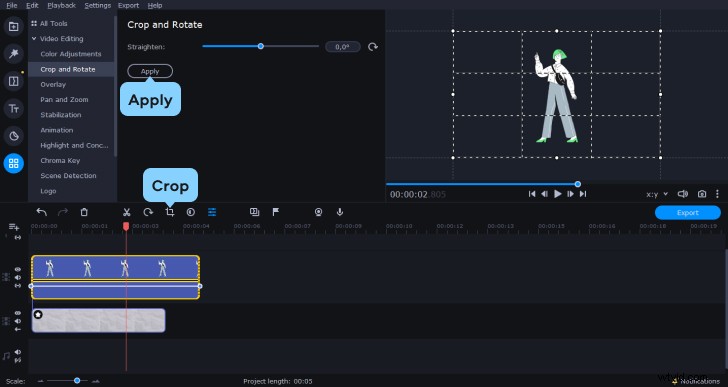
Task: Open the Settings menu
Action: (x=98, y=5)
